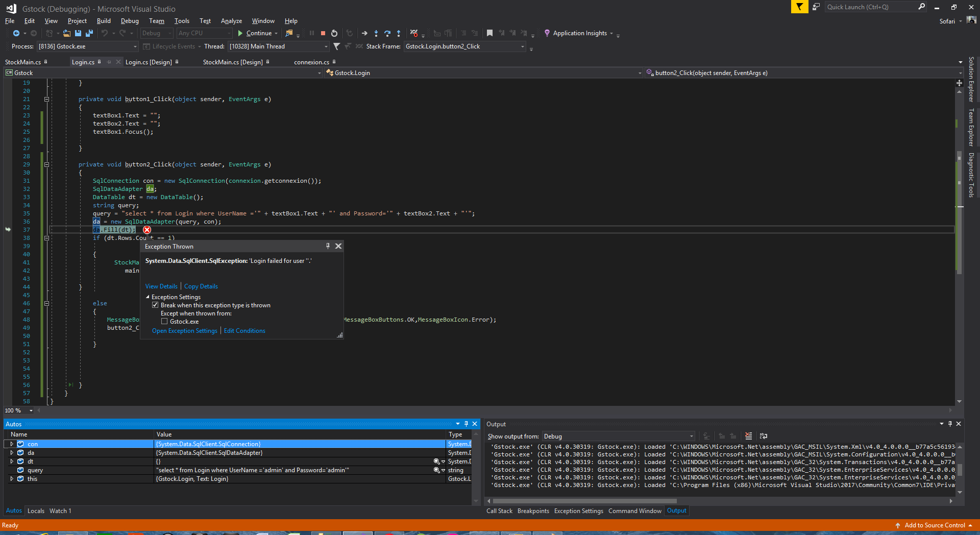Collapse the else block on line 46
Image resolution: width=980 pixels, height=535 pixels.
pos(46,303)
